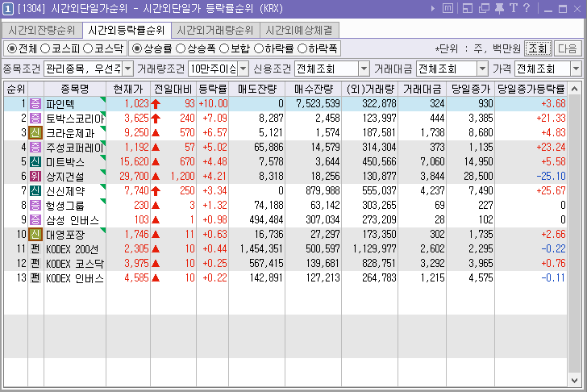Click the 증 badge beside 형성그룹
Viewport: 587px width, 392px height.
pos(35,206)
